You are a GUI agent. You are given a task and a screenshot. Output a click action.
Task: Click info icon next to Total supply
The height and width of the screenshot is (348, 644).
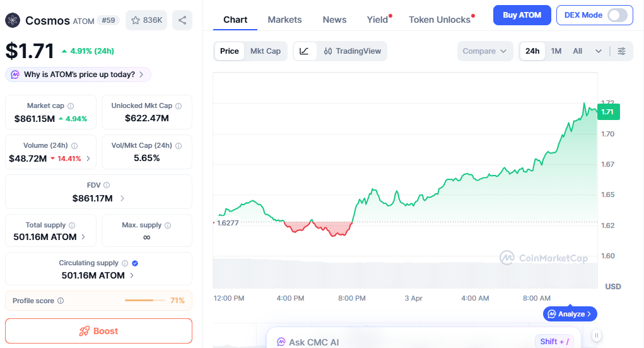(x=72, y=225)
